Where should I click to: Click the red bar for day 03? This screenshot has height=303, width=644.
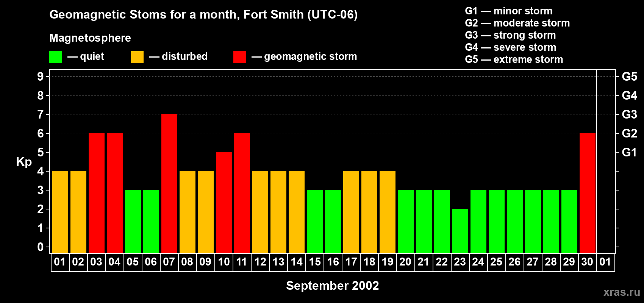(97, 193)
